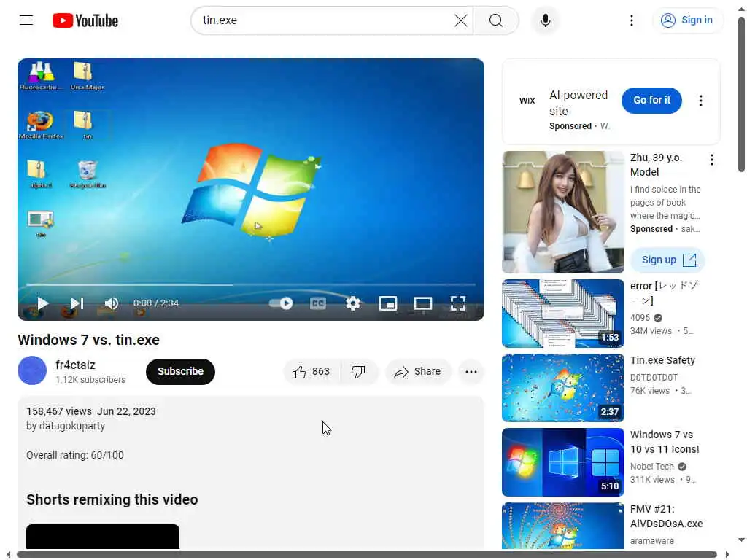Screen dimensions: 747x560
Task: Click the horizontal scrollbar at bottom
Action: [367, 554]
